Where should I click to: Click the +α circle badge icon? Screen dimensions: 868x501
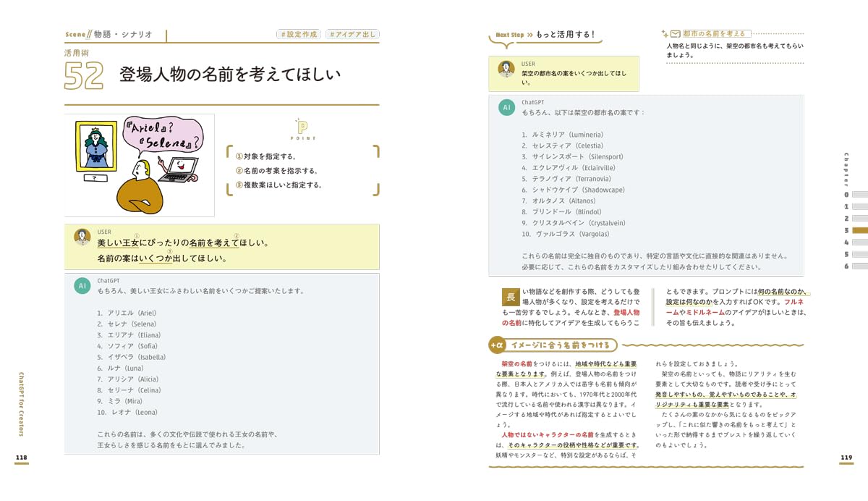coord(496,345)
